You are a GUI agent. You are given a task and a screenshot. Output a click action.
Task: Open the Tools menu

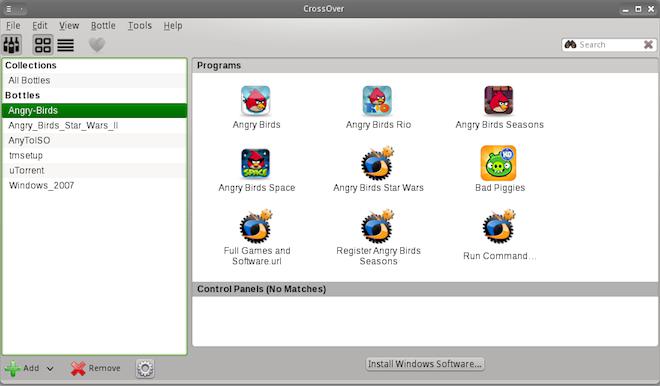(x=140, y=26)
